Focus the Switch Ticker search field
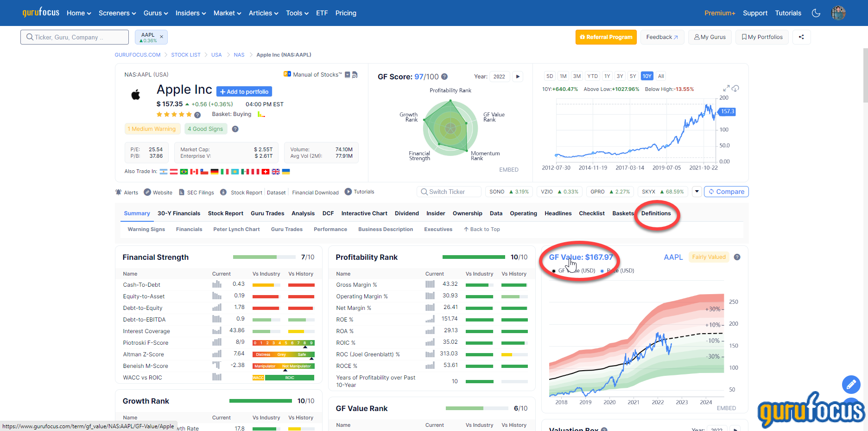Image resolution: width=868 pixels, height=431 pixels. pyautogui.click(x=450, y=192)
